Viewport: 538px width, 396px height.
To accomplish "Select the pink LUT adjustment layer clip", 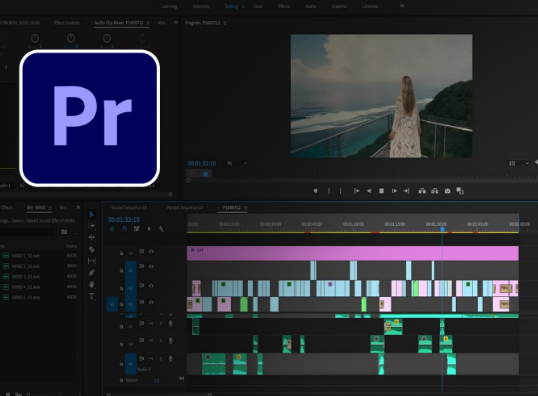I will (x=352, y=253).
